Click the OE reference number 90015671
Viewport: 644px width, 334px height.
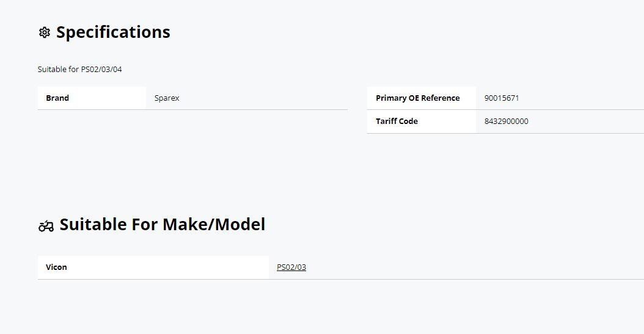[x=502, y=98]
